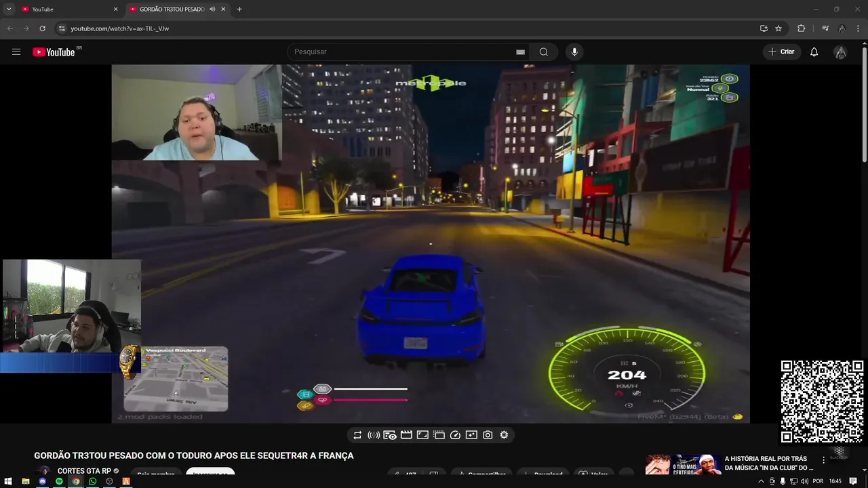This screenshot has width=868, height=488.
Task: Expand the Chrome tab search dropdown
Action: coord(8,9)
